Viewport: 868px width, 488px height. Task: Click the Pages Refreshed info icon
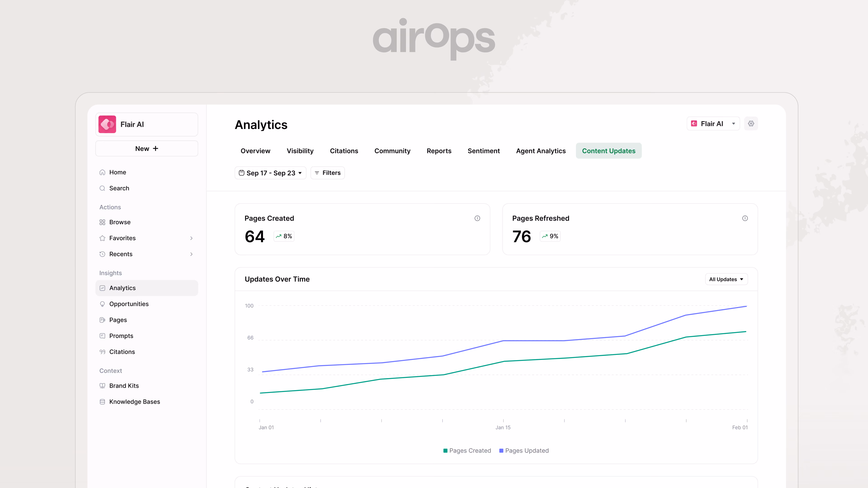click(x=745, y=218)
